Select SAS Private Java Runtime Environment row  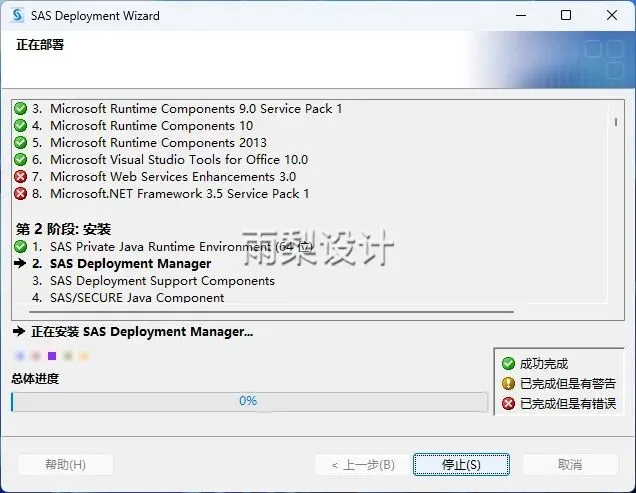[181, 247]
